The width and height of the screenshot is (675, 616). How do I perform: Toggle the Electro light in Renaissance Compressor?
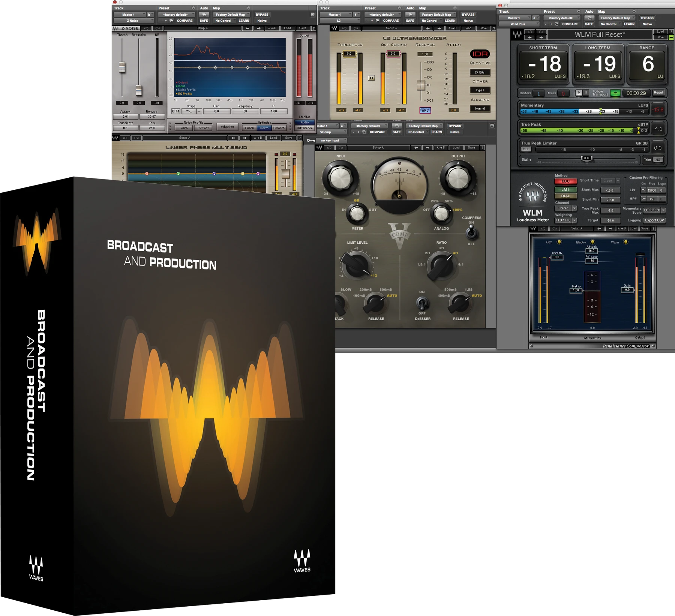pyautogui.click(x=592, y=242)
